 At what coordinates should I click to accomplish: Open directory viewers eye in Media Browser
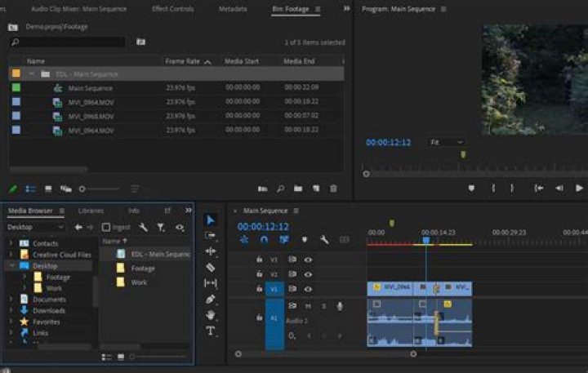pyautogui.click(x=180, y=227)
